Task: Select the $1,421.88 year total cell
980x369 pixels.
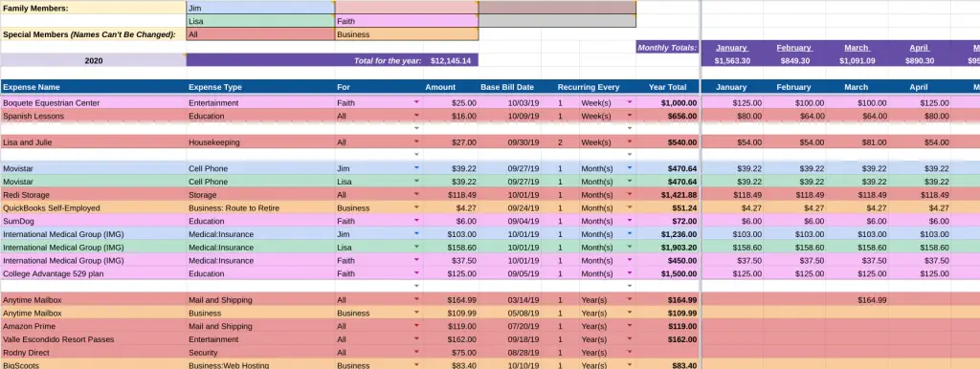Action: 667,195
